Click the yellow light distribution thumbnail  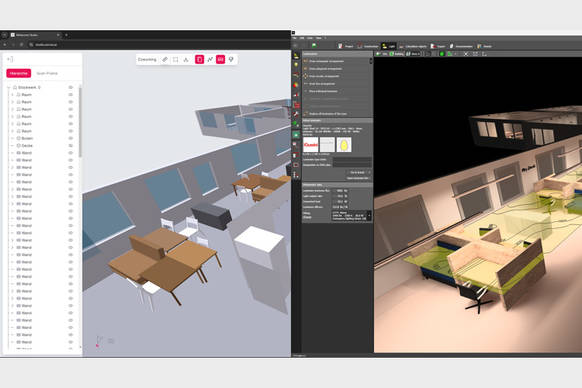[344, 144]
